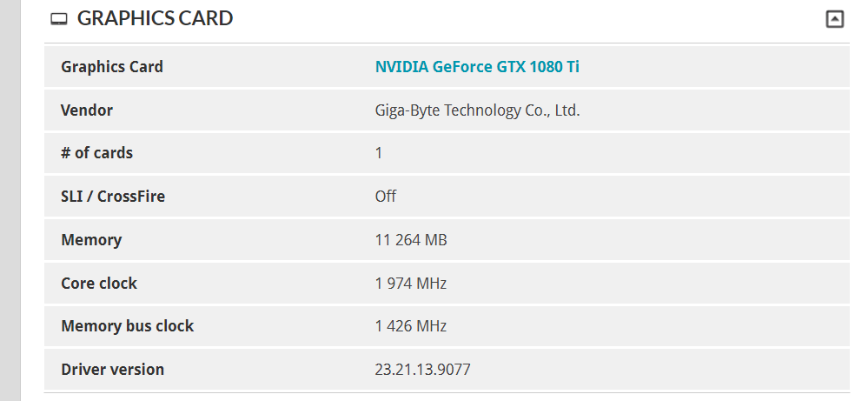Click the grey left page margin
Screen dimensions: 868x401
(x=10, y=200)
